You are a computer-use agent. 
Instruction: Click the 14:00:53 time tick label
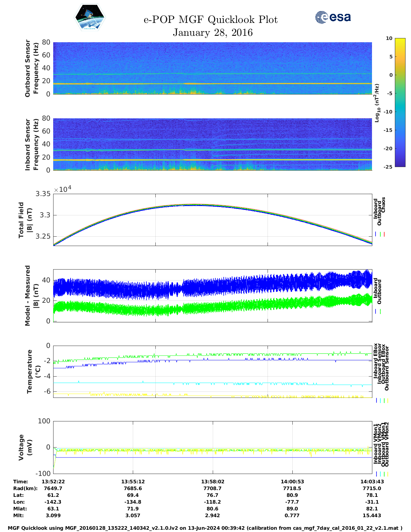coord(292,482)
